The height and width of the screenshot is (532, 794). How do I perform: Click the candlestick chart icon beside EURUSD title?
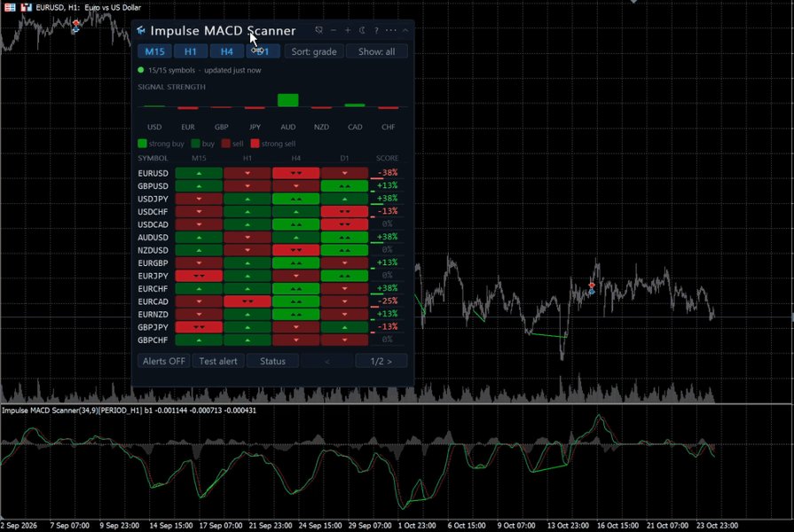point(27,7)
